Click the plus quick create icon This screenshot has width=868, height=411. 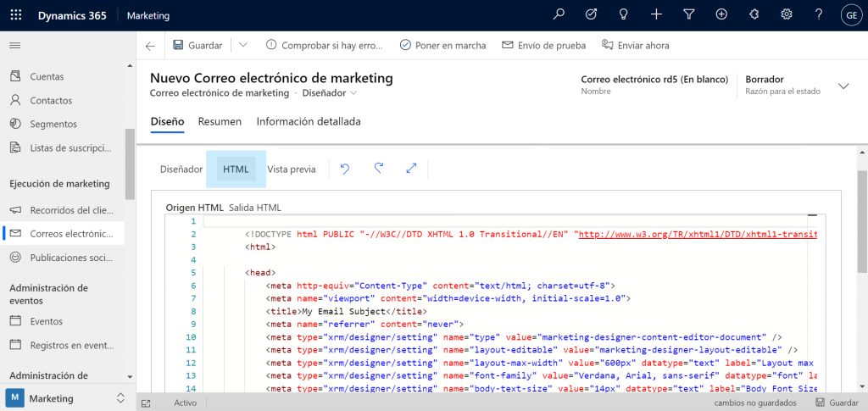[656, 15]
